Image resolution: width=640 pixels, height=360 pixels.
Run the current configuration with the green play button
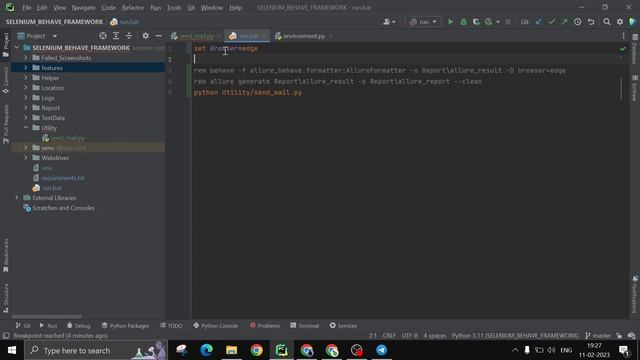451,22
